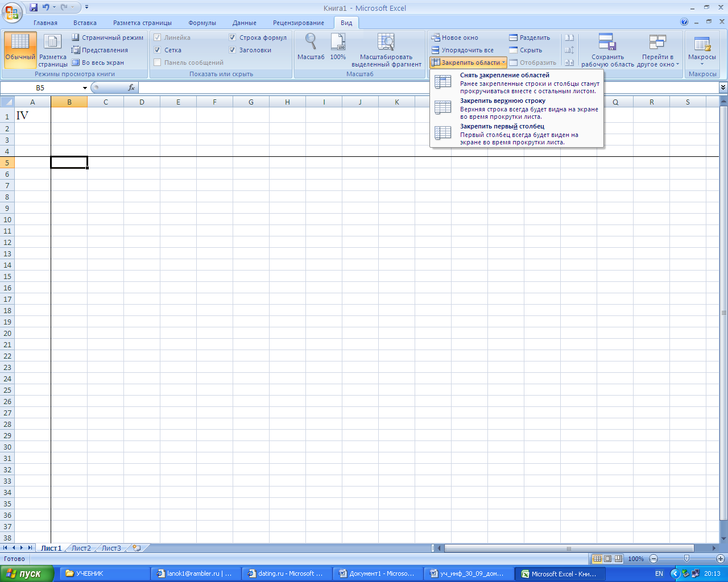Select cell A1 containing IV
Viewport: 728px width, 582px height.
pyautogui.click(x=32, y=115)
